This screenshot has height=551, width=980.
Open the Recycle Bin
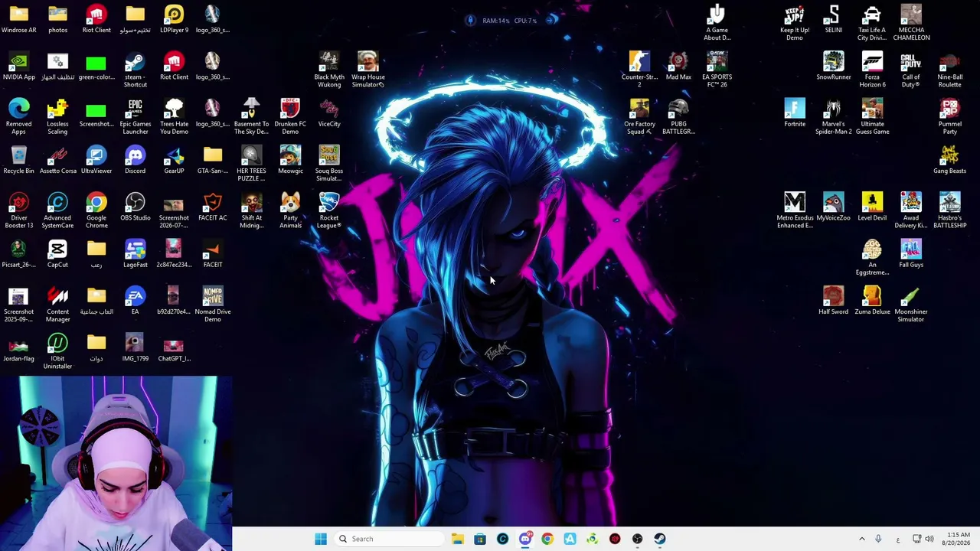click(x=19, y=160)
